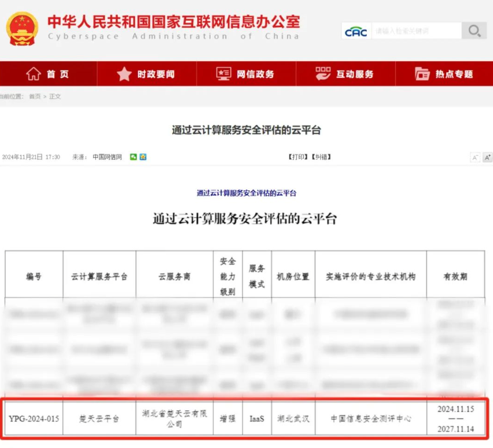
Task: Click the star icon for 时政要闻
Action: pyautogui.click(x=124, y=74)
